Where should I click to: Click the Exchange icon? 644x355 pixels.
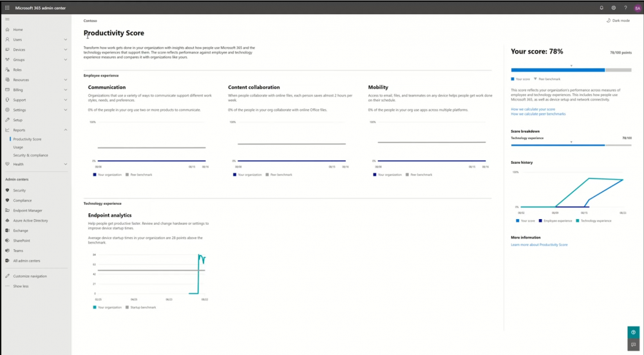[x=7, y=231]
